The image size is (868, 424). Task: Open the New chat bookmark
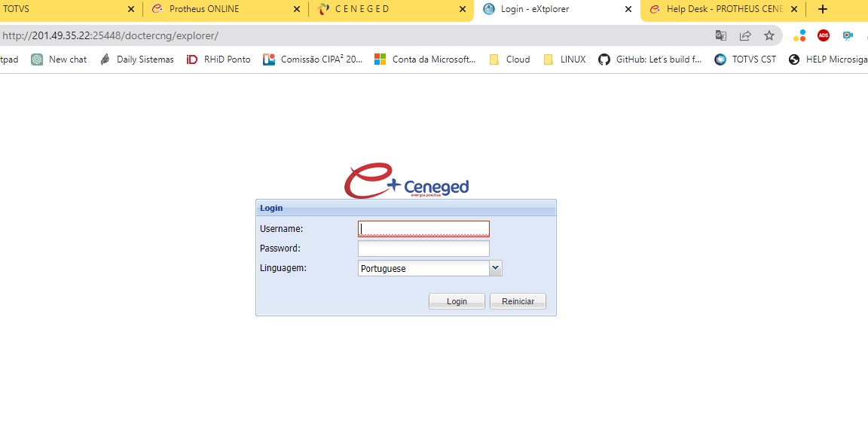click(59, 59)
